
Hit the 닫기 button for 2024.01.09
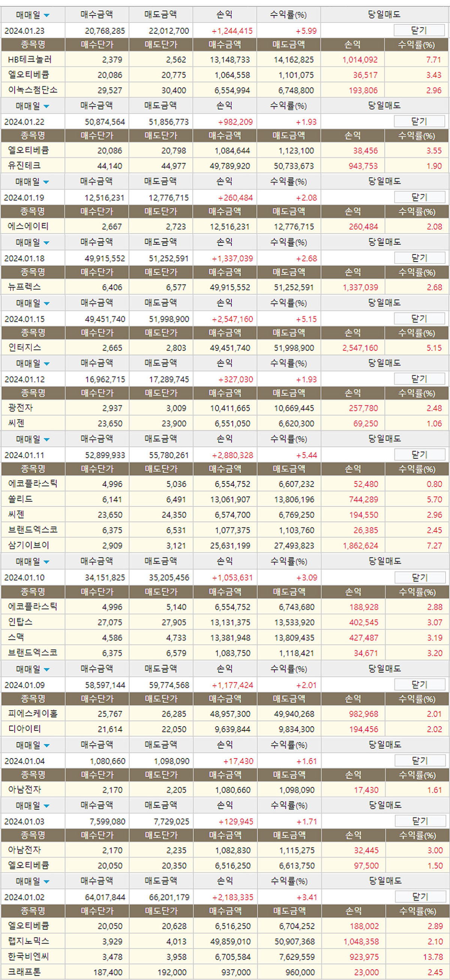[420, 684]
